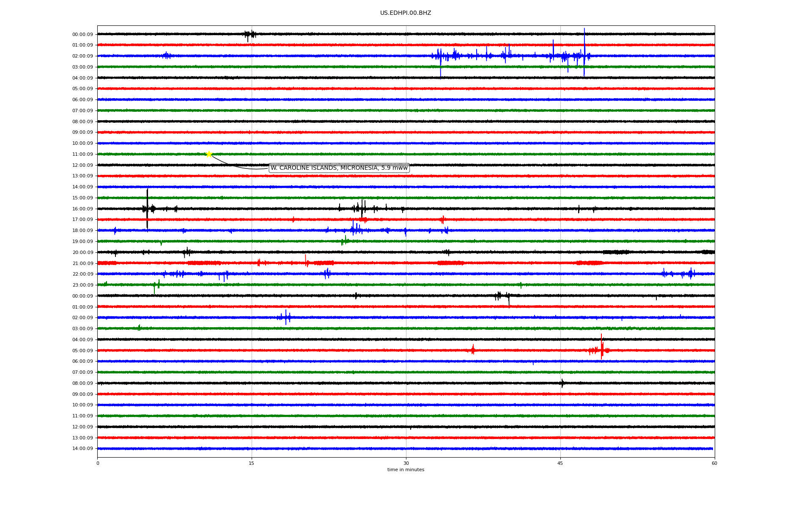The image size is (812, 508).
Task: Click the second 08:00:09 row label
Action: click(x=82, y=384)
